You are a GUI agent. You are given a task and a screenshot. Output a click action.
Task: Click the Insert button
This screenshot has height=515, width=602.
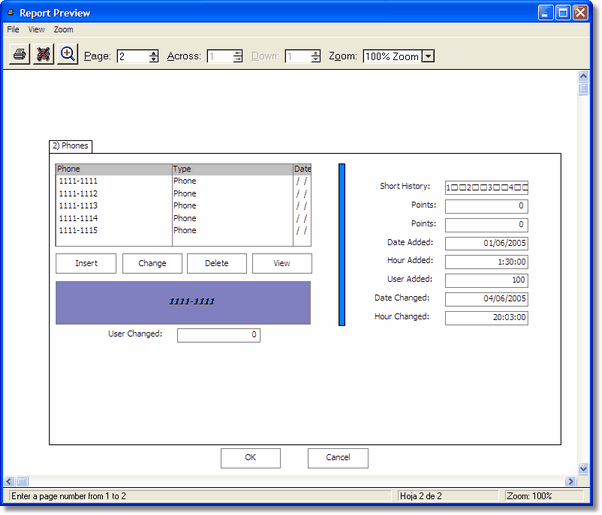pyautogui.click(x=86, y=263)
